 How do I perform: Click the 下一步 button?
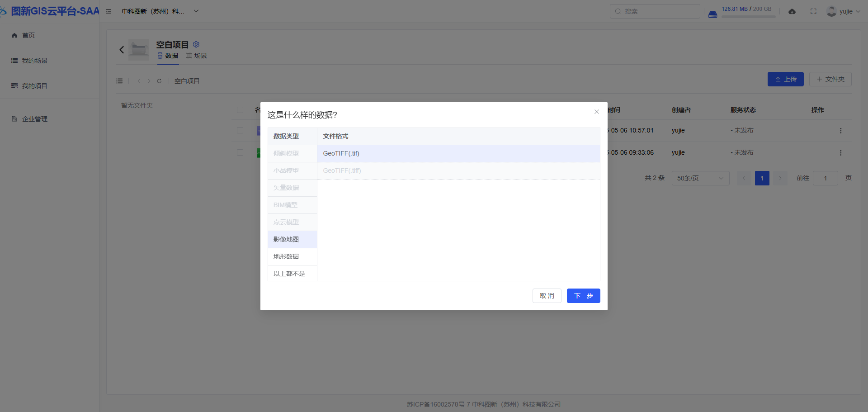[583, 296]
